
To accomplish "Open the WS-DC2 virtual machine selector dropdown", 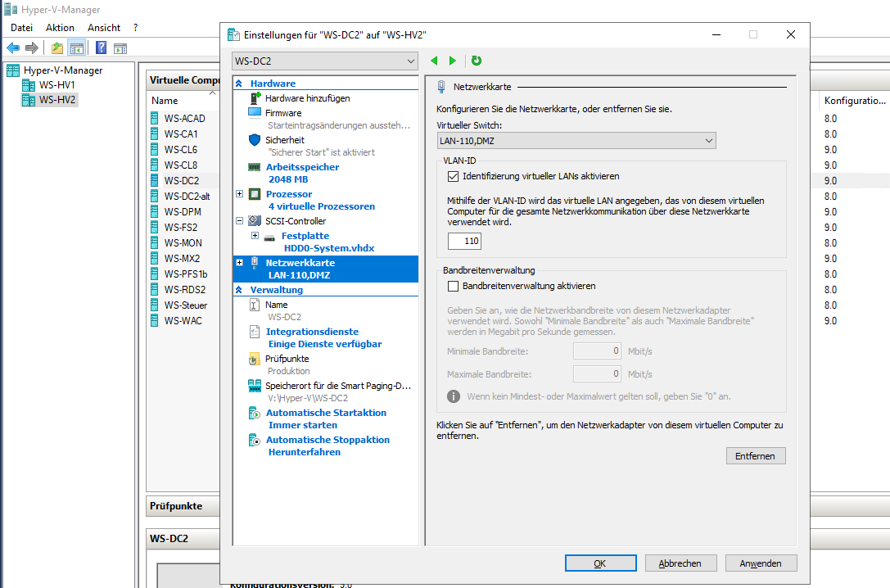I will [325, 61].
